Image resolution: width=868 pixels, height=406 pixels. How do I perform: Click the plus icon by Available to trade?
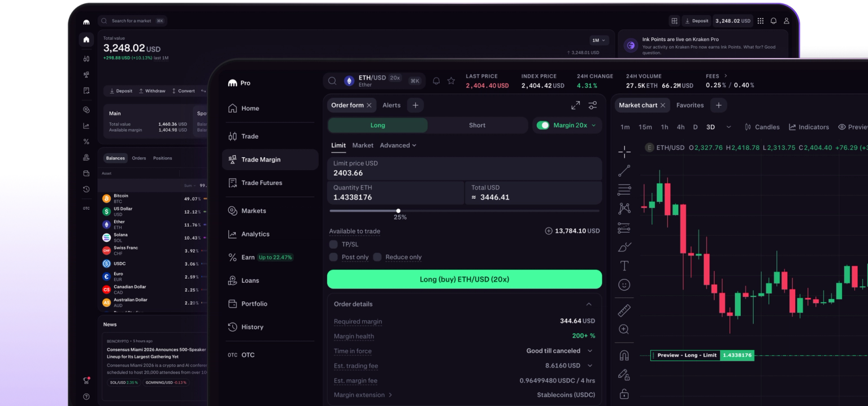point(548,231)
